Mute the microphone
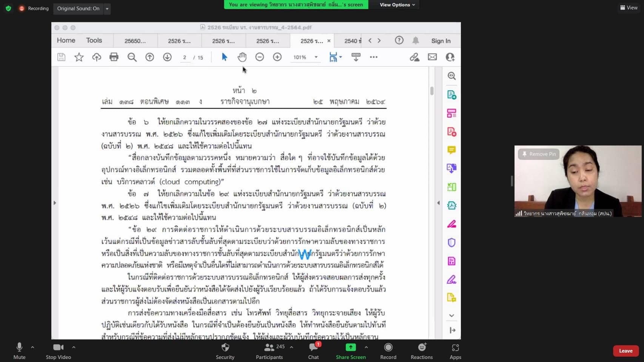 19,351
